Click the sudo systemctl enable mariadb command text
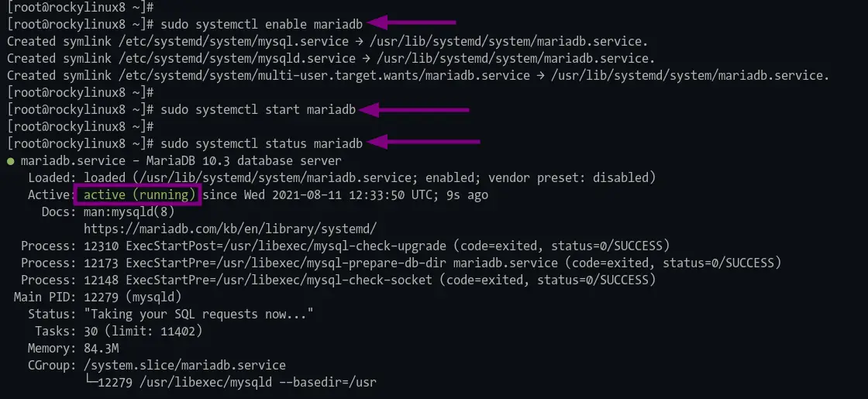This screenshot has width=868, height=399. [x=261, y=24]
